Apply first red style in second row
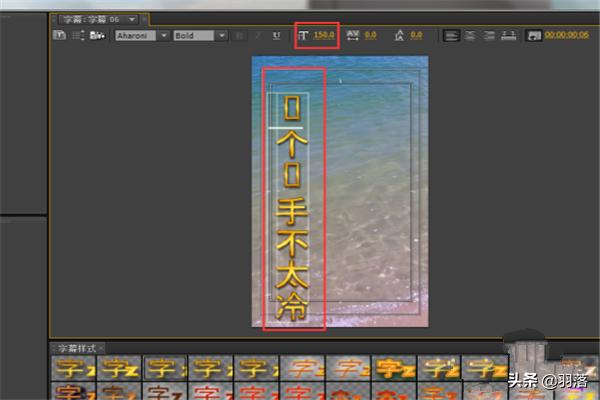The height and width of the screenshot is (400, 600). (x=210, y=392)
